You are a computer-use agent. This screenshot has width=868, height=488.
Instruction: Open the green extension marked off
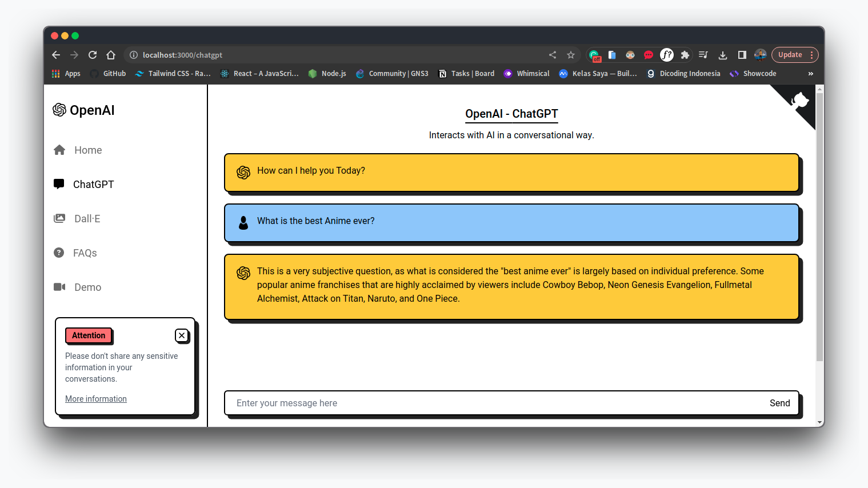coord(594,55)
